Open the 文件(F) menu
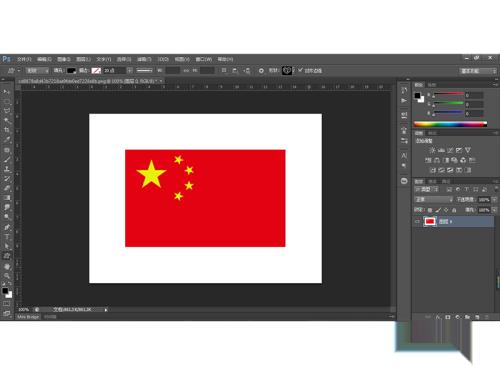500x365 pixels. point(24,59)
